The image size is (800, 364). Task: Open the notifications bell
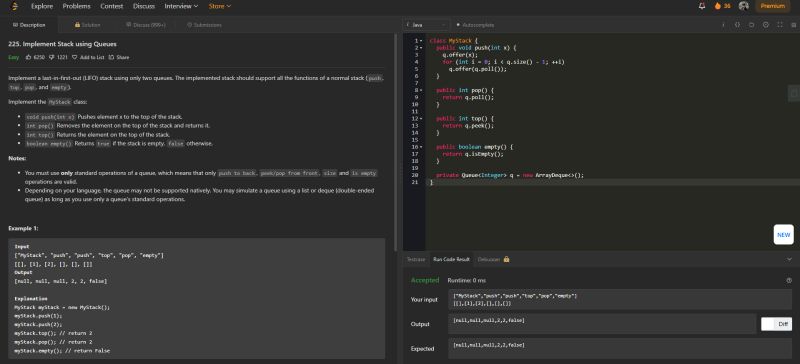[x=702, y=6]
